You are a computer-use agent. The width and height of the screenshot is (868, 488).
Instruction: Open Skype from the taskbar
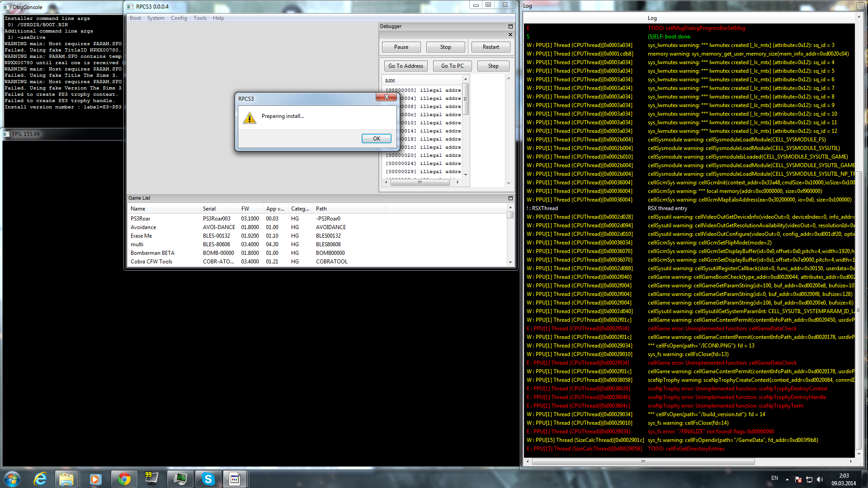coord(208,479)
